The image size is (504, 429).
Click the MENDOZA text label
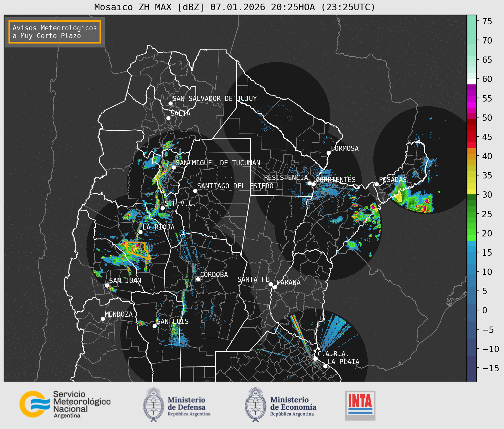click(119, 314)
